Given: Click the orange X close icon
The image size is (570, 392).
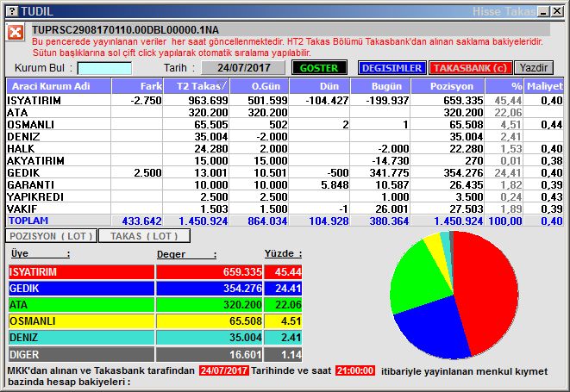Looking at the screenshot, I should (x=16, y=33).
